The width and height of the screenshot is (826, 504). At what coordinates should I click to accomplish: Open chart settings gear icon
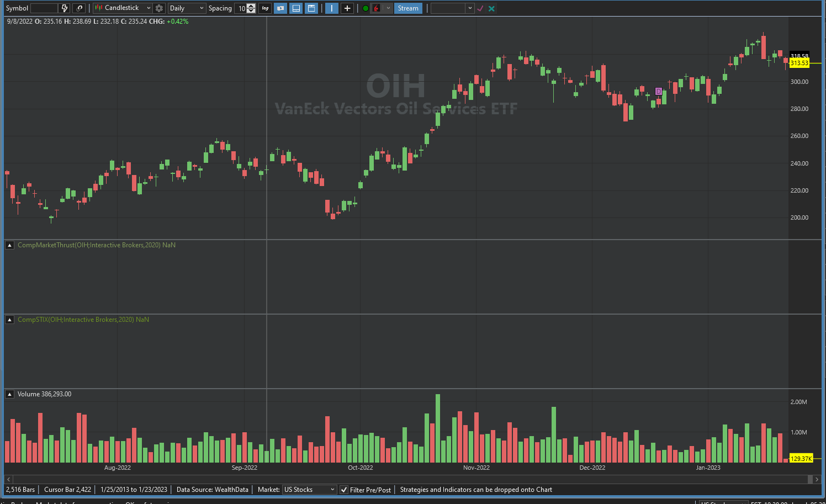click(x=160, y=8)
